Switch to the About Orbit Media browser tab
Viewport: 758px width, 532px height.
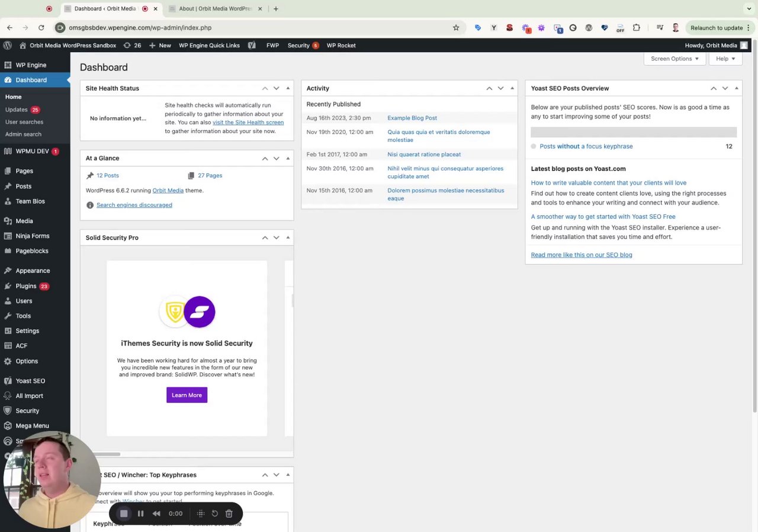(216, 9)
